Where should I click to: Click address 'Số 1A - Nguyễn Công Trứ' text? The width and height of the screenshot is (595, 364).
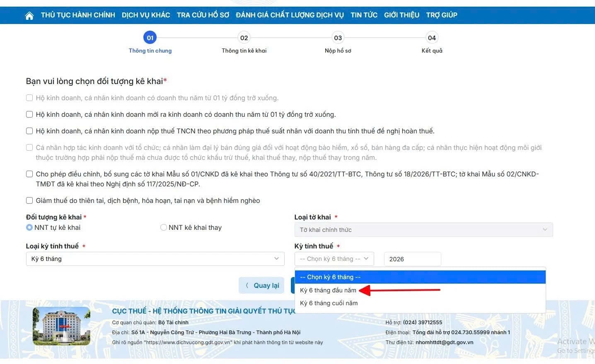pyautogui.click(x=216, y=333)
